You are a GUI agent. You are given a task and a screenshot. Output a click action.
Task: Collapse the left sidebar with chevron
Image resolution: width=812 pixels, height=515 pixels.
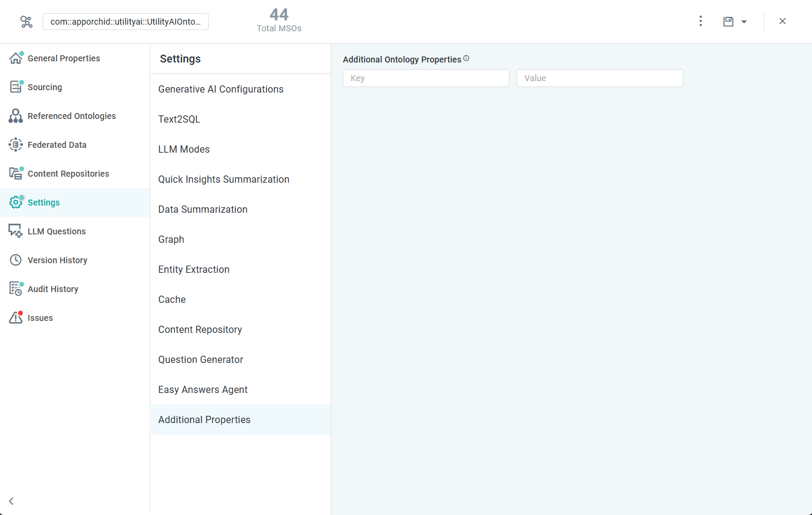pos(11,501)
